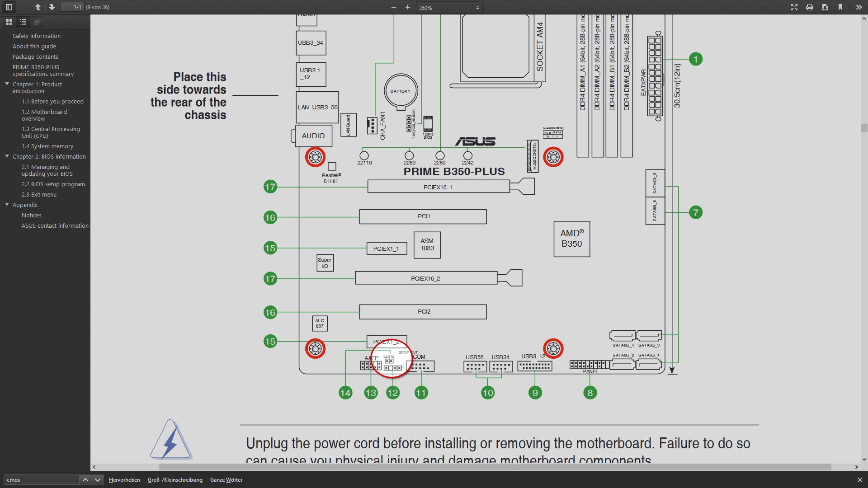Screen dimensions: 868x488
Task: Find next match with down arrow
Action: (97, 480)
